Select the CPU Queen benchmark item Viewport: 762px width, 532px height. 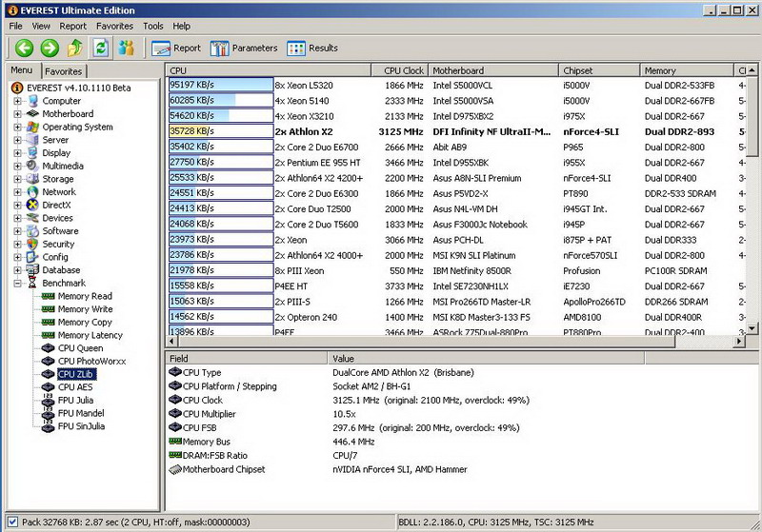point(80,348)
